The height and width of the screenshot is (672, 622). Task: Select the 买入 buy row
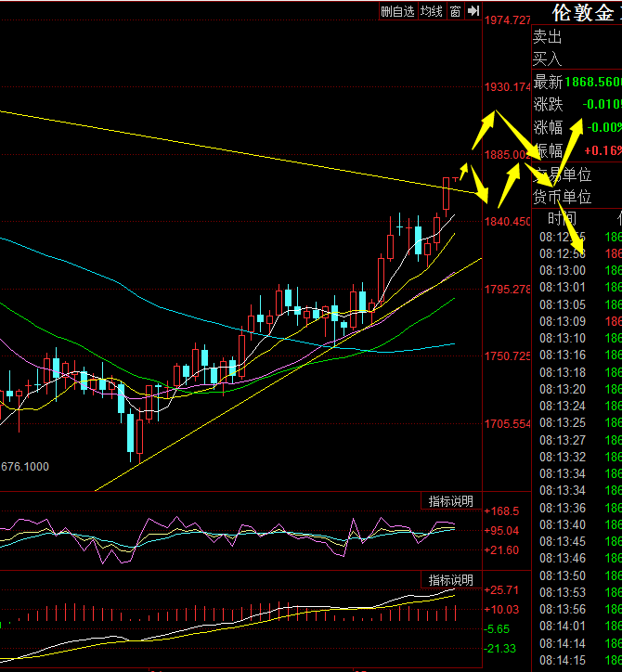(548, 58)
